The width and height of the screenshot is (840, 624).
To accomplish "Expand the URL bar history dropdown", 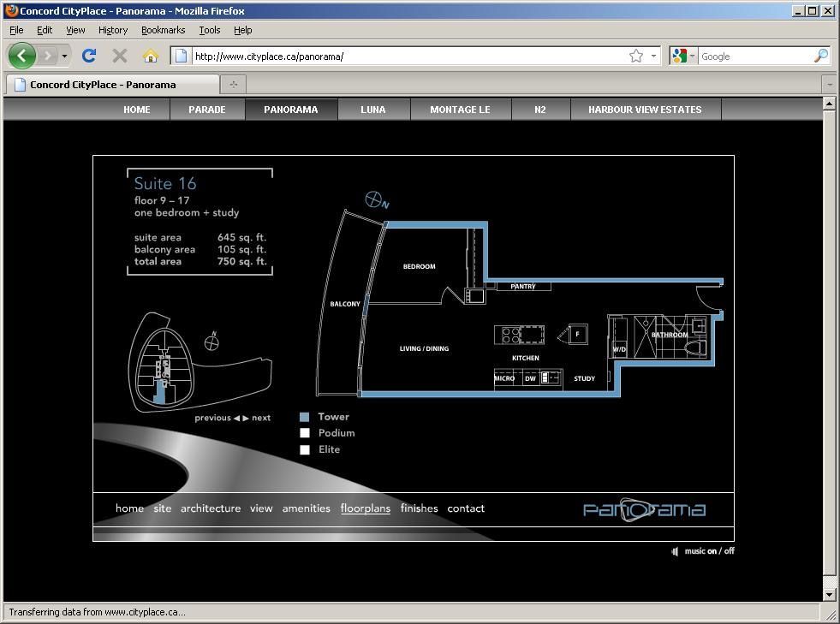I will click(654, 56).
